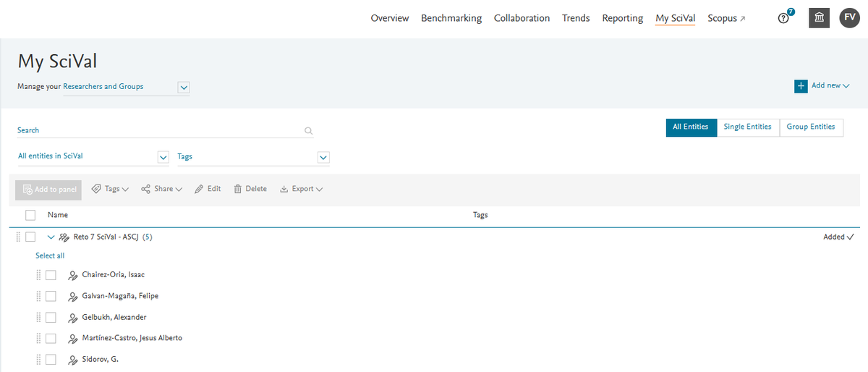Click the Name column header

click(x=58, y=215)
